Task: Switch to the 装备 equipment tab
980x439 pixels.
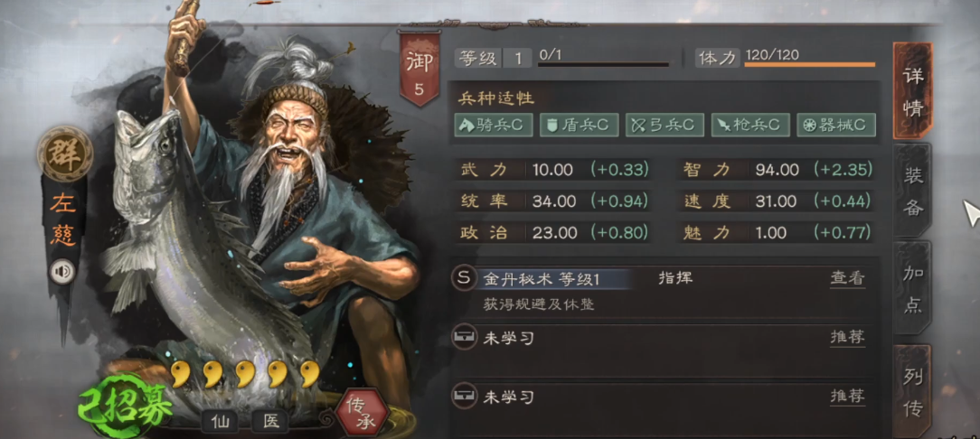Action: [913, 191]
